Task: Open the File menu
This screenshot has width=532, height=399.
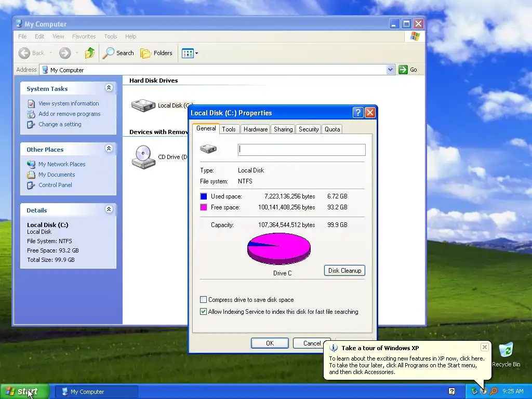Action: pos(22,36)
